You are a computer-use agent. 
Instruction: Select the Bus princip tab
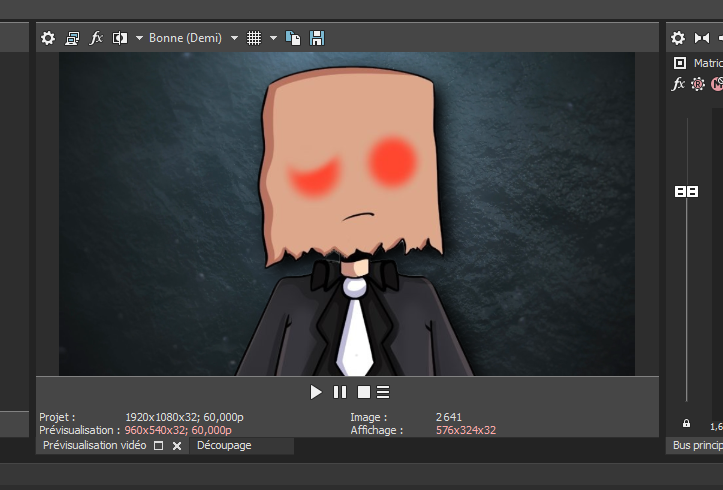697,445
